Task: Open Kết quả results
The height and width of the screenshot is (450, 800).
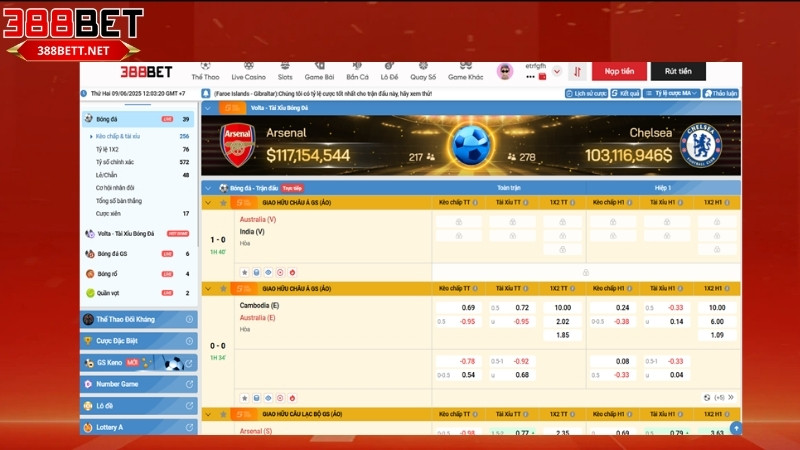Action: pos(626,93)
